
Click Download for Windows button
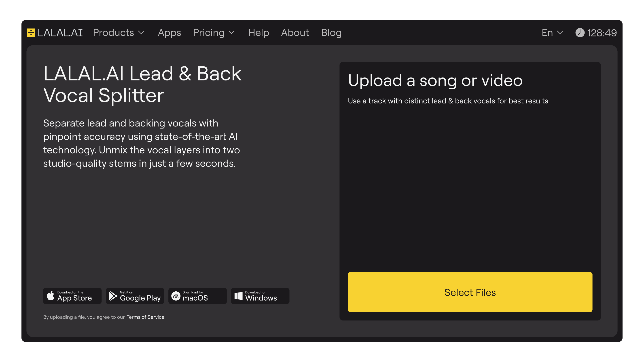tap(260, 296)
